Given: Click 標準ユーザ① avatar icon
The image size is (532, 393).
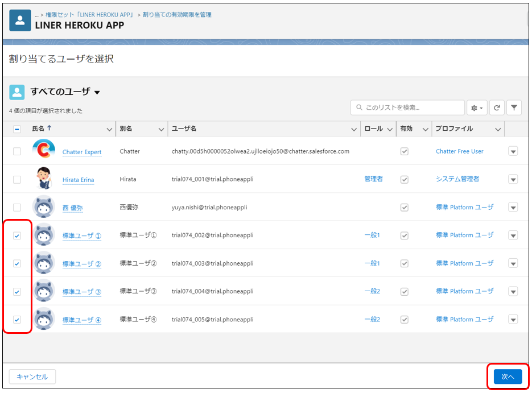Looking at the screenshot, I should coord(44,235).
